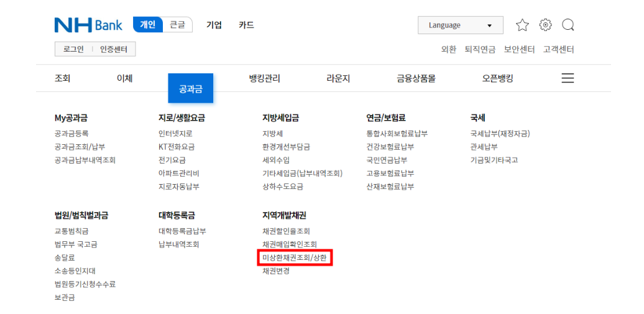The height and width of the screenshot is (314, 644).
Task: Open search via the magnifier icon
Action: [x=568, y=25]
